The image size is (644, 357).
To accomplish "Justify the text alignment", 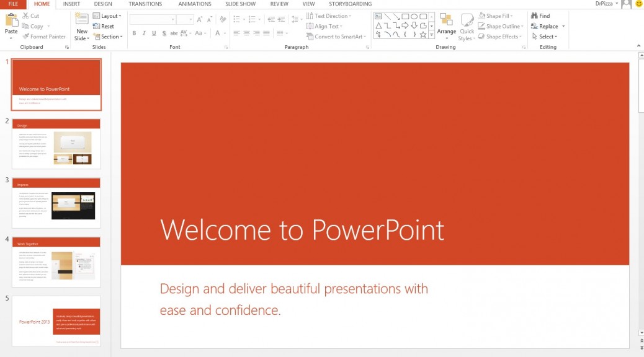I will pos(266,33).
